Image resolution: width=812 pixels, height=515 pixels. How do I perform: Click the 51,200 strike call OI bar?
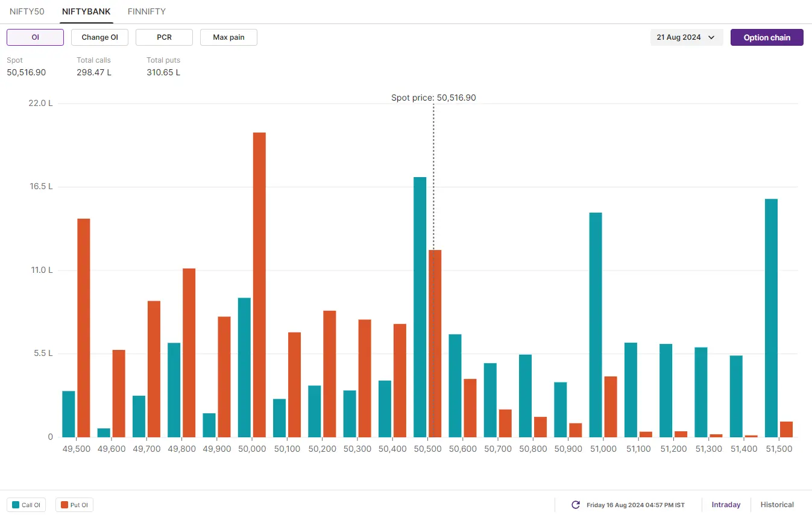coord(666,390)
